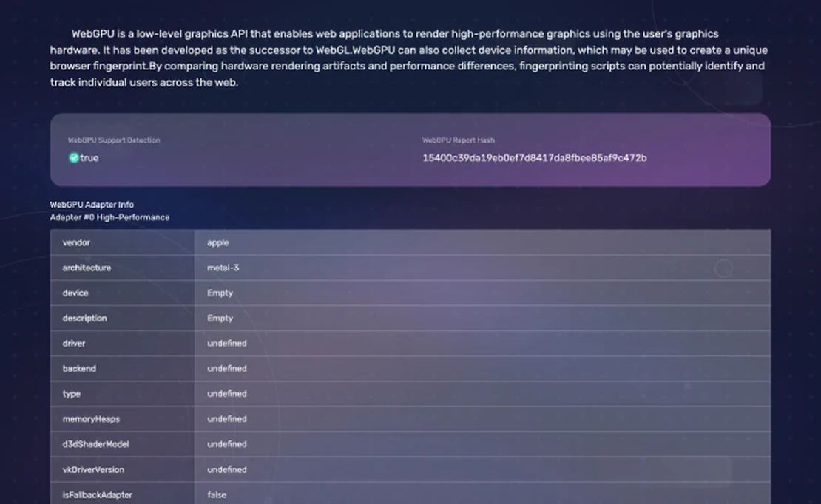This screenshot has height=504, width=821.
Task: Click the architecture row label
Action: tap(87, 268)
